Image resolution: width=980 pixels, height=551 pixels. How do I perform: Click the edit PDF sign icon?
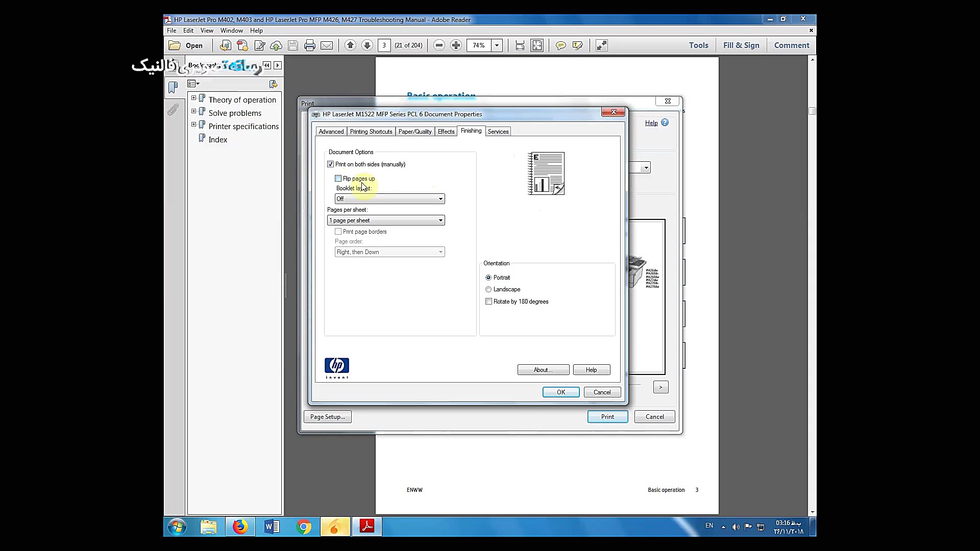(259, 45)
